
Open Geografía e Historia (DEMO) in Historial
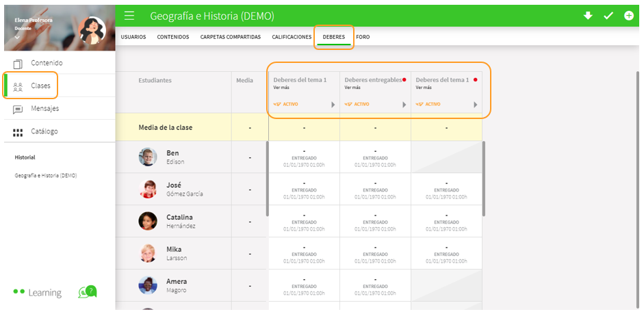pyautogui.click(x=46, y=175)
